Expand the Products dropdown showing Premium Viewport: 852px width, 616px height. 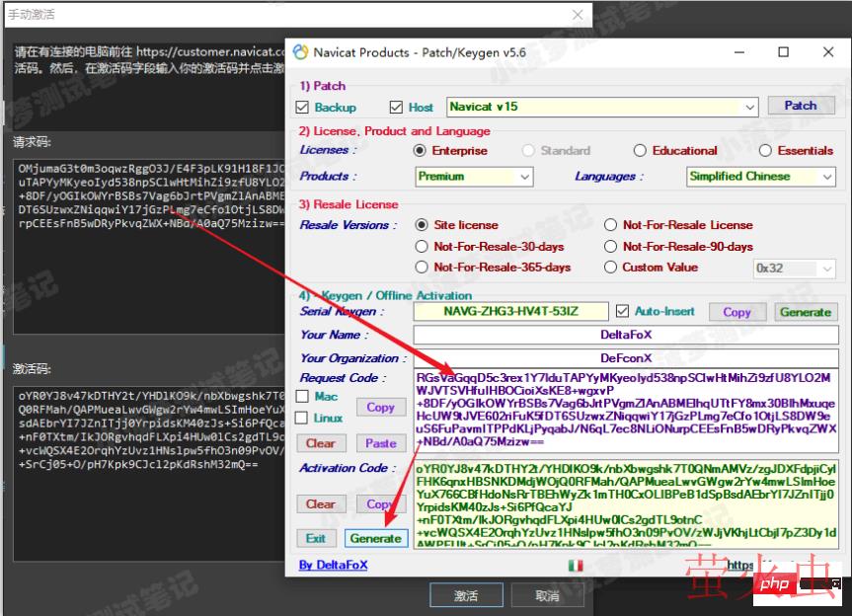[x=525, y=177]
